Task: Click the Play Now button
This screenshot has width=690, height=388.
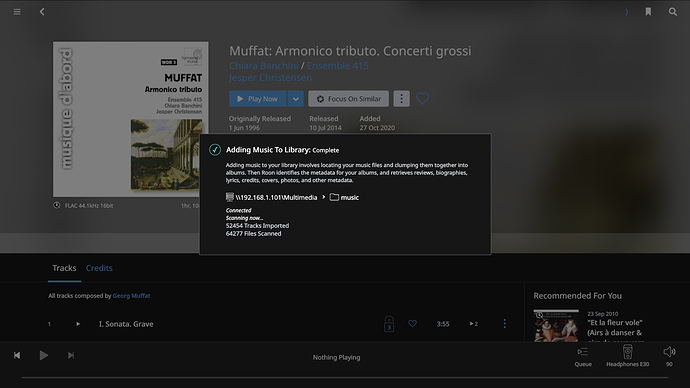Action: [257, 99]
